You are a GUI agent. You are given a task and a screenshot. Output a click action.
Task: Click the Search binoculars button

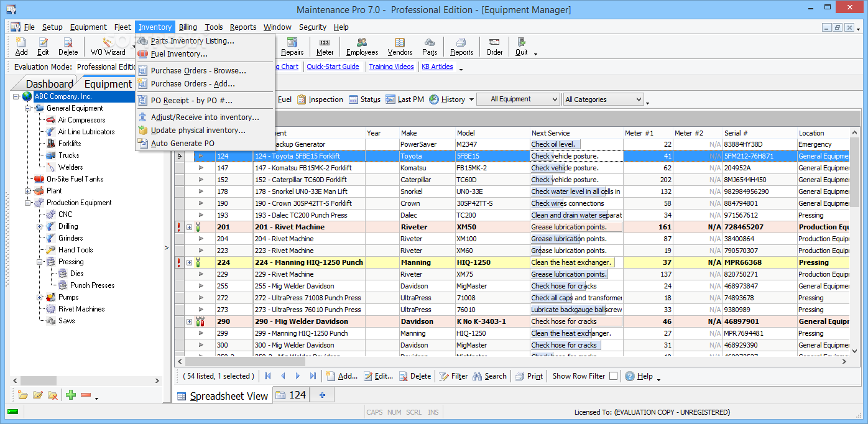point(489,376)
